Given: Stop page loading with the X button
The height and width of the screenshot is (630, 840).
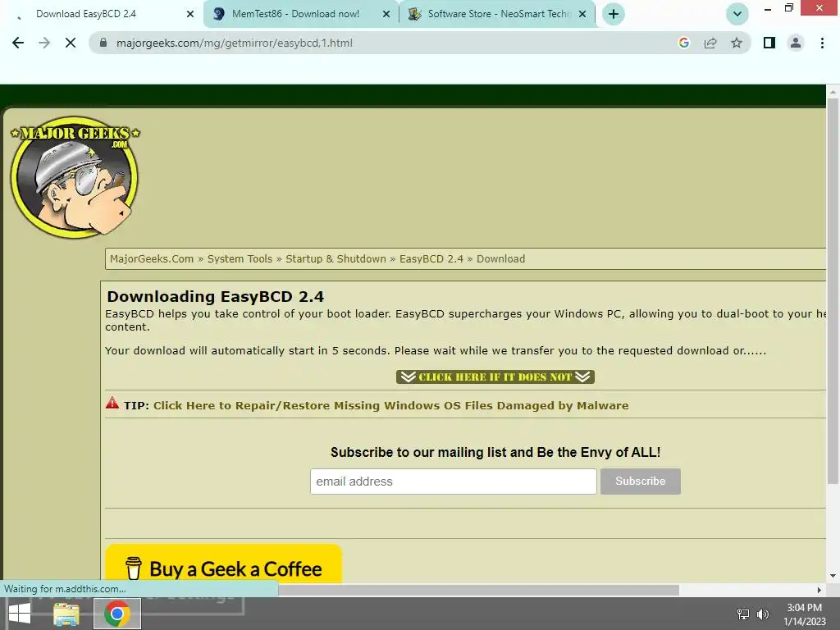Looking at the screenshot, I should pyautogui.click(x=71, y=43).
